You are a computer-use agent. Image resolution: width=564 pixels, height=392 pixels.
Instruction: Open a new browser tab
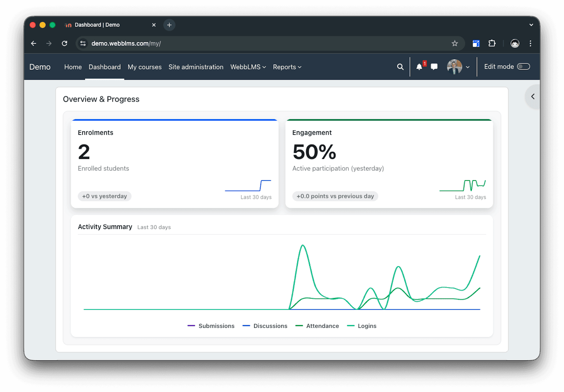point(169,25)
